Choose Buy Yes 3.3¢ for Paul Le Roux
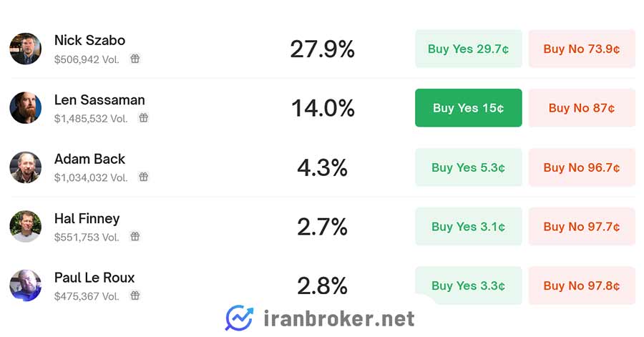The image size is (644, 337). (468, 285)
